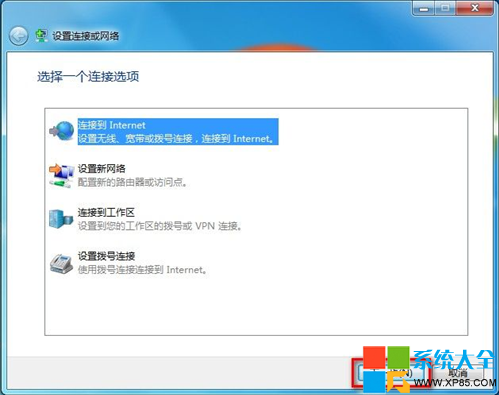Choose the 连接到 Internet option title
The height and width of the screenshot is (395, 499).
[x=112, y=125]
